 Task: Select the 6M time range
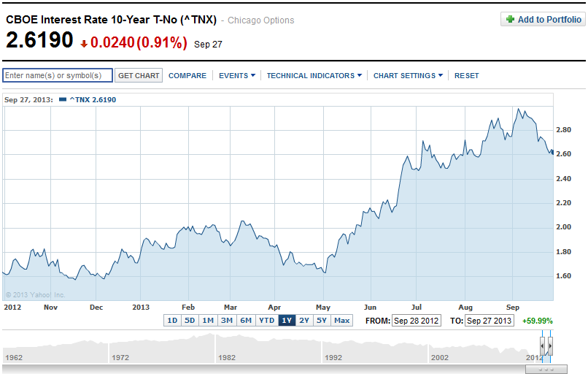pyautogui.click(x=246, y=321)
